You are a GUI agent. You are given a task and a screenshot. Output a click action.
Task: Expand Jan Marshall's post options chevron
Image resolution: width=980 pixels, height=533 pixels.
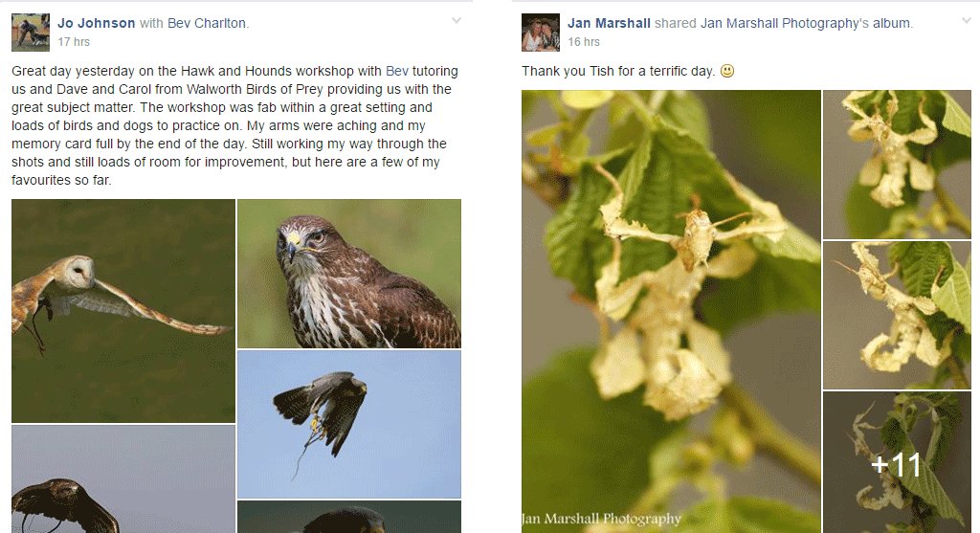click(x=966, y=20)
